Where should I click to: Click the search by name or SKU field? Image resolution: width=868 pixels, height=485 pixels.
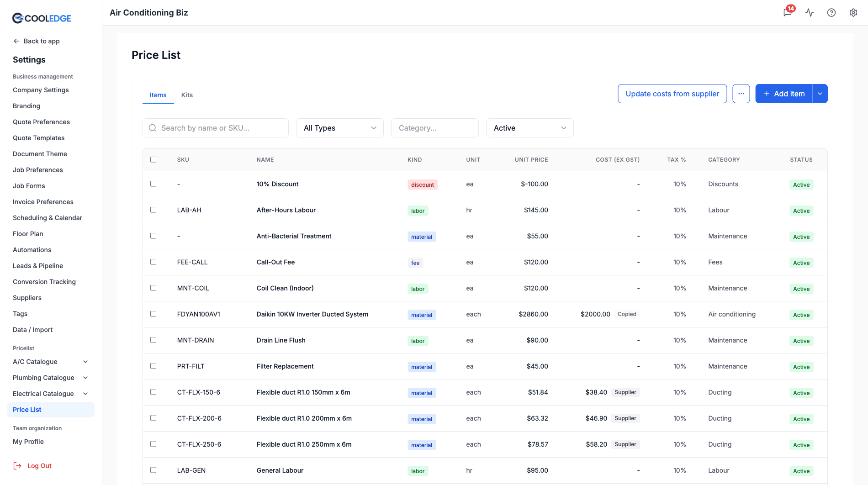(x=216, y=128)
